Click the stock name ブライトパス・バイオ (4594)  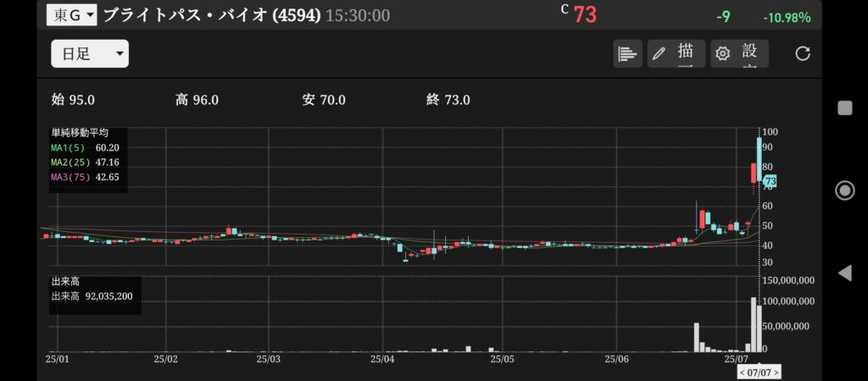click(212, 15)
